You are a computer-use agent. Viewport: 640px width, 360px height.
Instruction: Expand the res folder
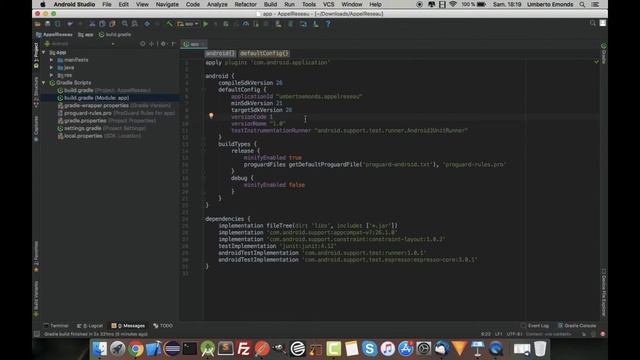(x=51, y=75)
